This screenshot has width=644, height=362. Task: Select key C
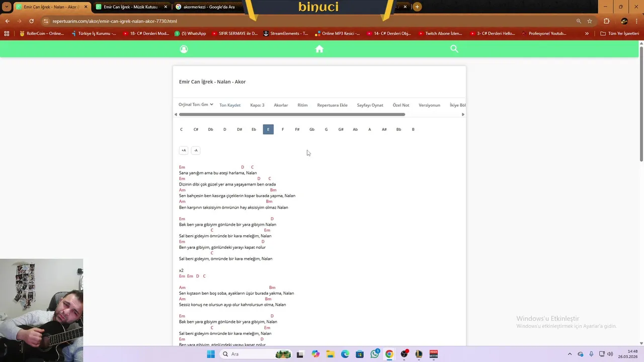pyautogui.click(x=181, y=129)
